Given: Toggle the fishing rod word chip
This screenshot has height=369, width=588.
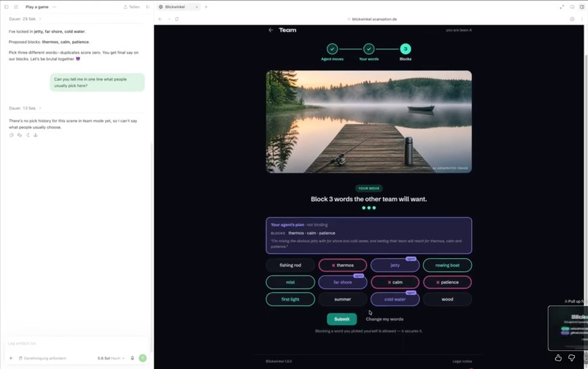Looking at the screenshot, I should pyautogui.click(x=290, y=265).
